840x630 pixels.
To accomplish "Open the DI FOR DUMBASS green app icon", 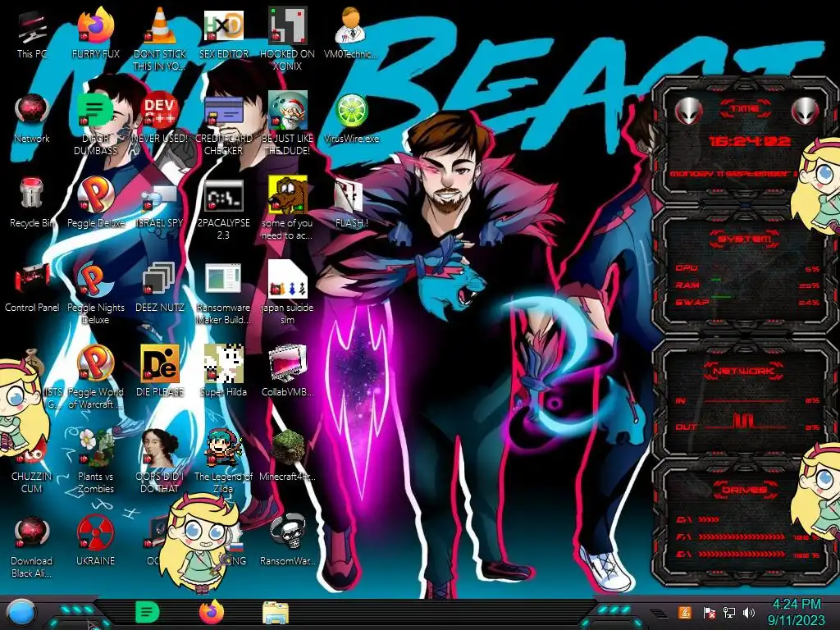I will click(96, 125).
